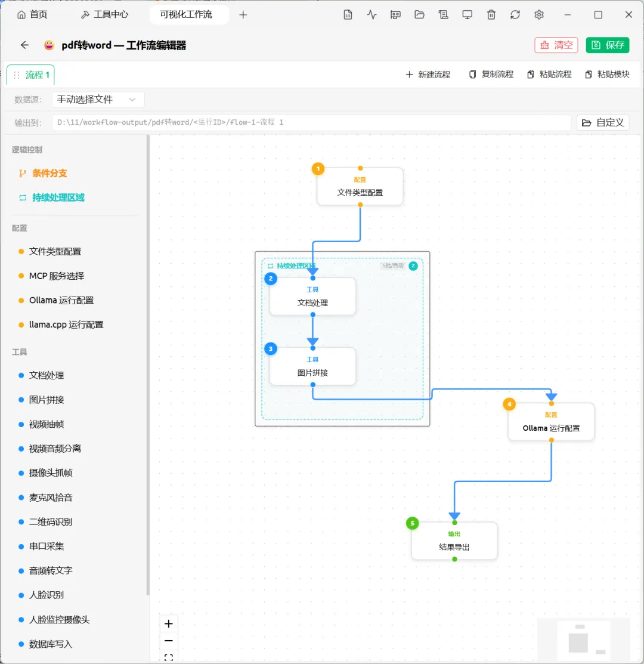
Task: Go back with the left arrow icon
Action: [24, 45]
